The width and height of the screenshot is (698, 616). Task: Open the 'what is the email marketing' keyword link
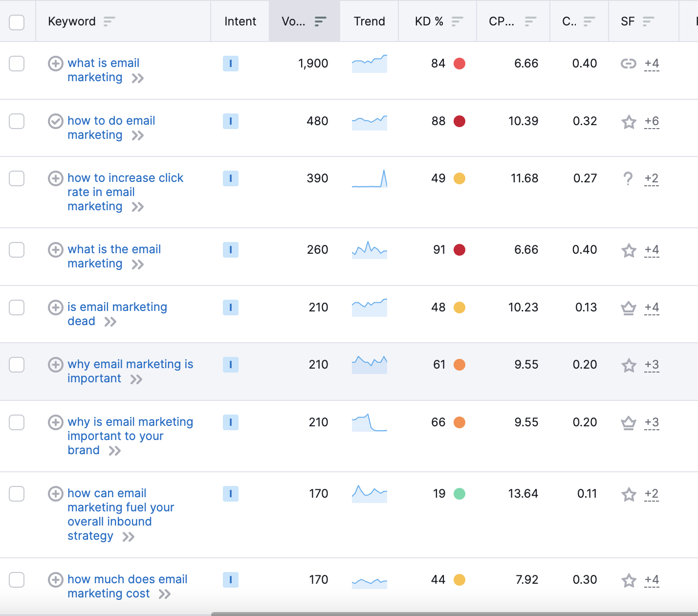114,250
